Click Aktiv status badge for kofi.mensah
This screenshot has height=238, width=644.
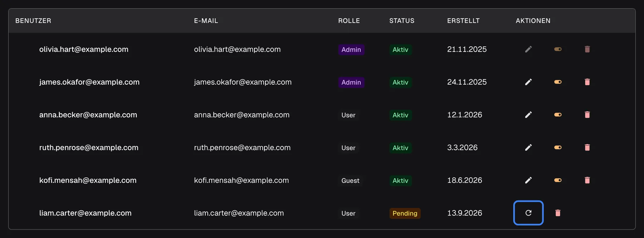pyautogui.click(x=400, y=181)
